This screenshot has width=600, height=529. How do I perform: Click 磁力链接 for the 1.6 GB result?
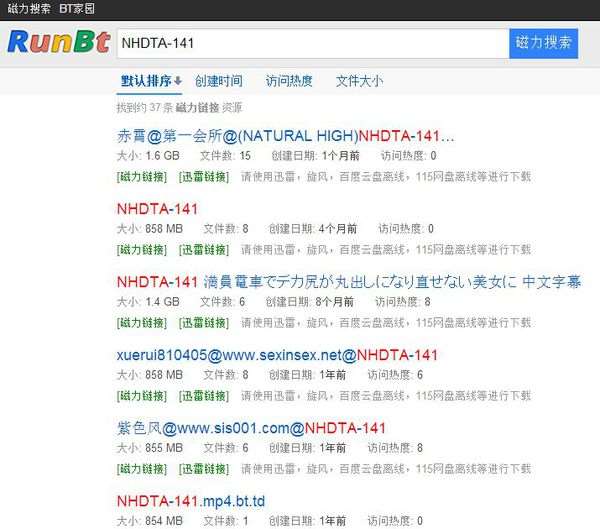142,177
